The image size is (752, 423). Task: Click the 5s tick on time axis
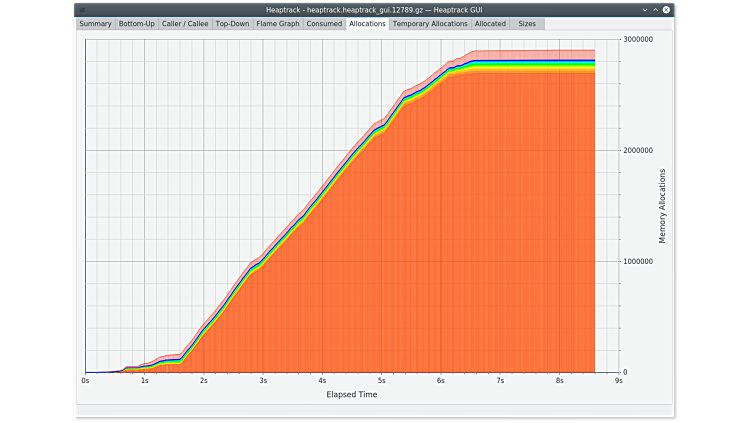coord(381,380)
